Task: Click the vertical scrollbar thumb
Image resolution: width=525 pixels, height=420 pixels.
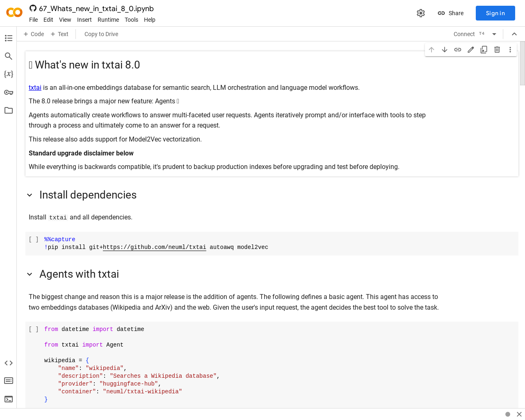Action: tap(523, 63)
